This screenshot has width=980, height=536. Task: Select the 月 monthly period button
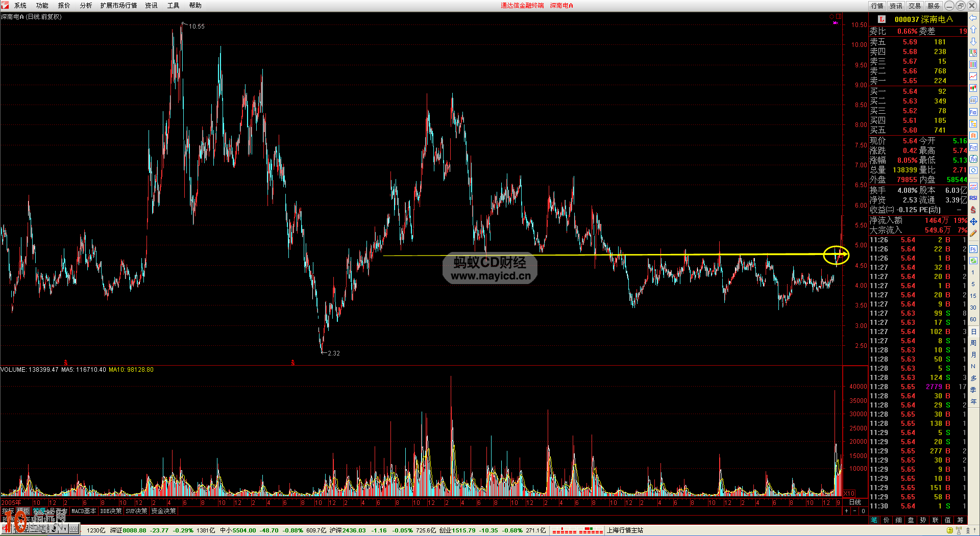[973, 355]
